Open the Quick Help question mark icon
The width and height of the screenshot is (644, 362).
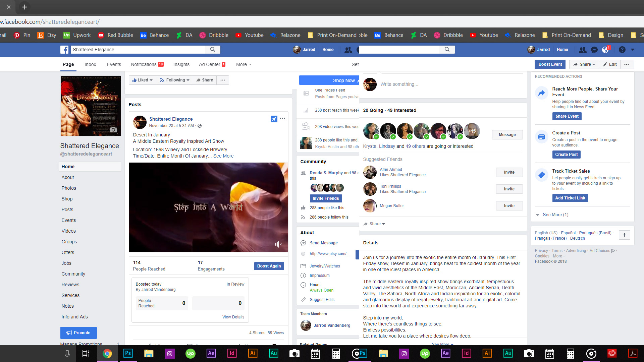pos(622,50)
